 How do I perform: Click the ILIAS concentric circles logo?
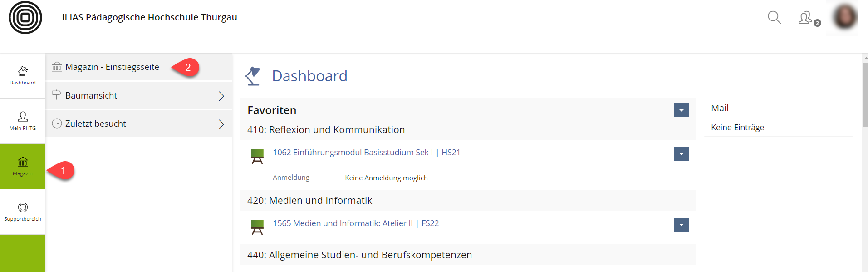(25, 18)
